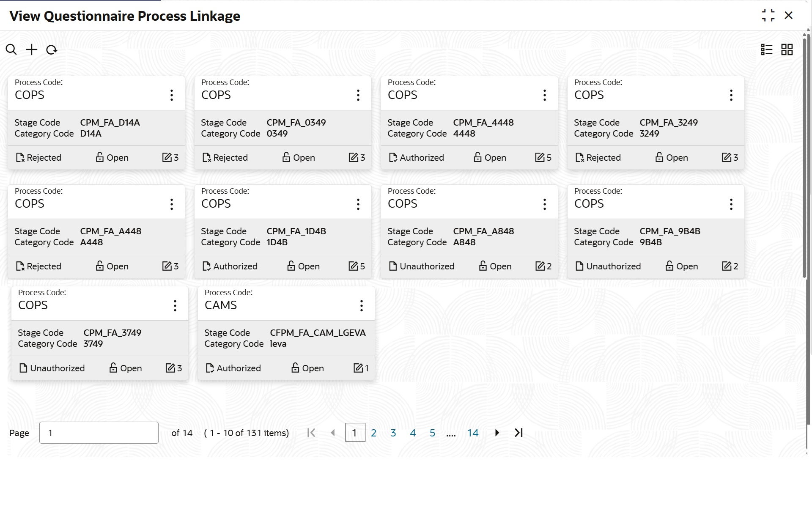Switch to list view layout

766,50
